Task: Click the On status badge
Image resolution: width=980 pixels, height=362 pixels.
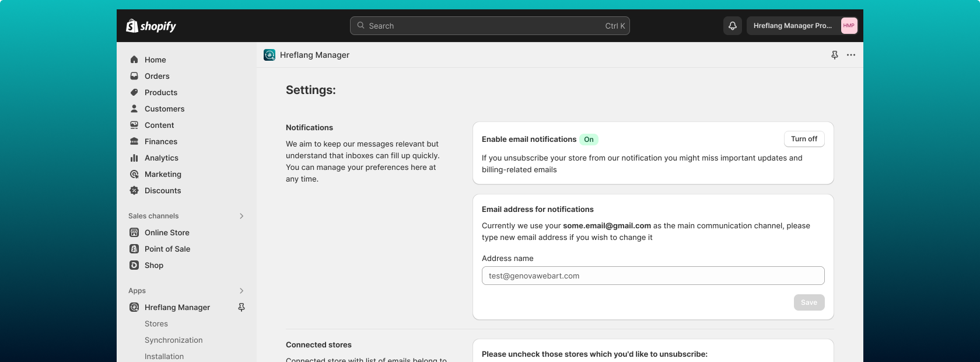Action: [589, 140]
